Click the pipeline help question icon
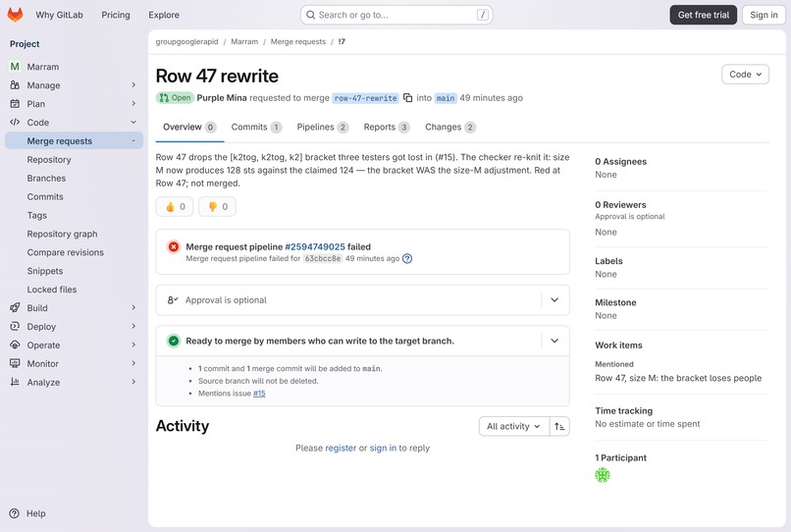The width and height of the screenshot is (791, 532). point(407,258)
